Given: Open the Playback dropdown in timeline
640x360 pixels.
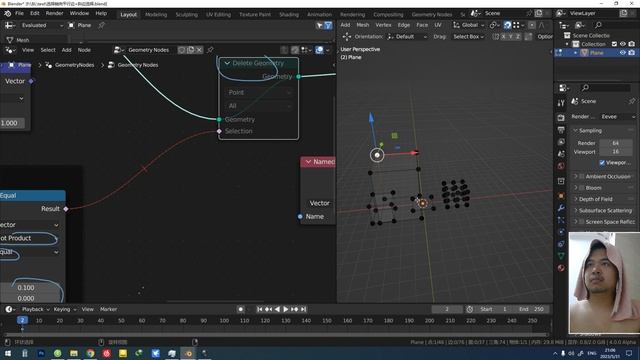Looking at the screenshot, I should click(x=36, y=309).
